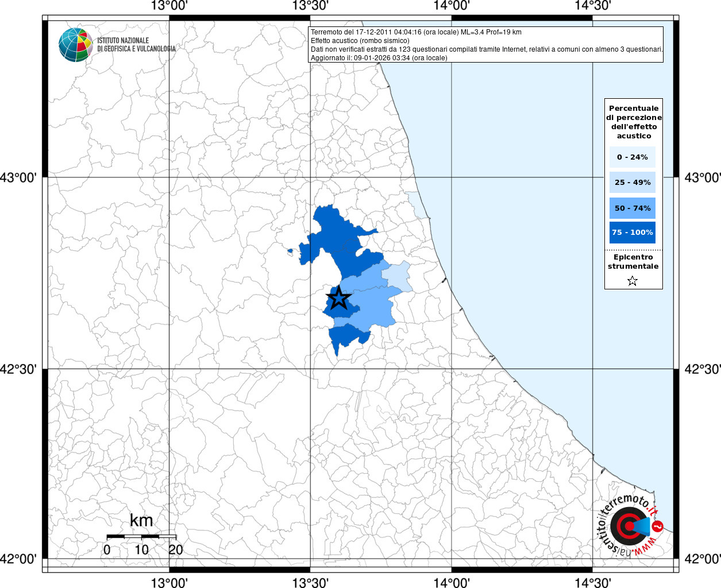Image resolution: width=721 pixels, height=588 pixels.
Task: Click the 14°00' label on top axis
Action: [x=452, y=6]
